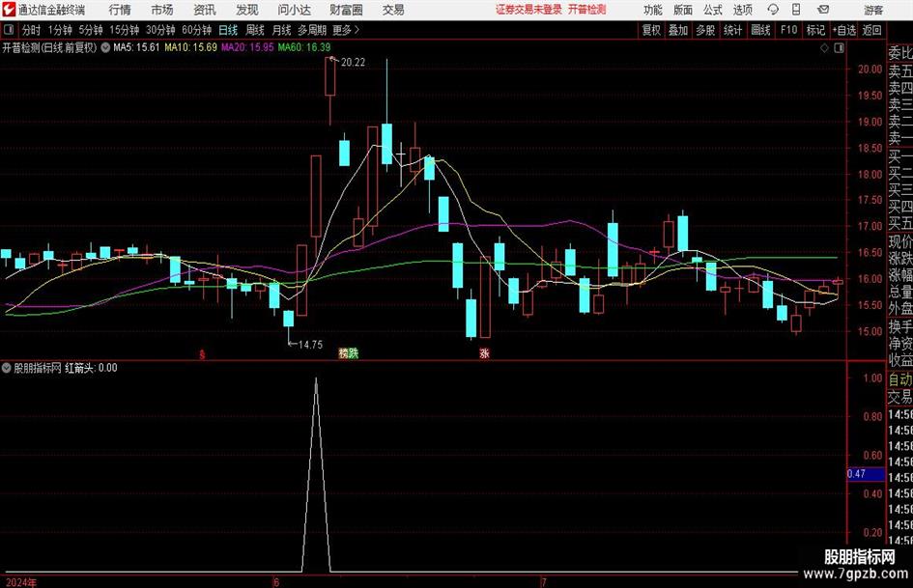Click the 返回 back button

coord(871,30)
